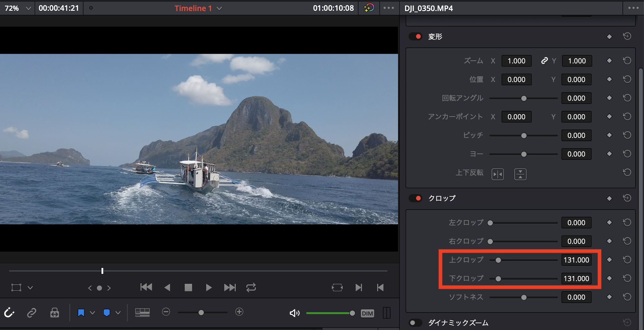Add keyframe for the クロップ section

(x=609, y=199)
